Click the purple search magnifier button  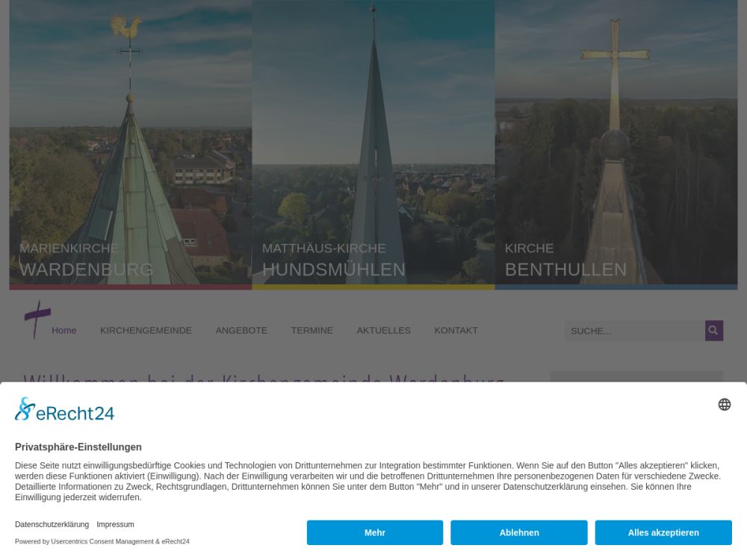tap(713, 331)
